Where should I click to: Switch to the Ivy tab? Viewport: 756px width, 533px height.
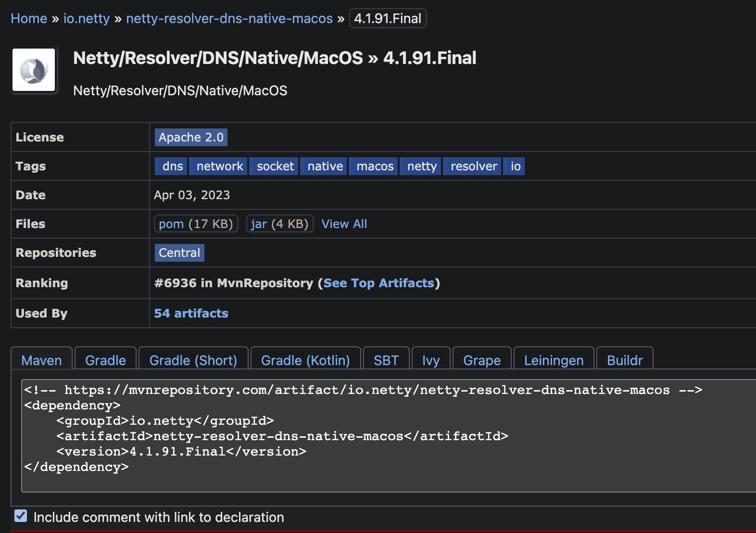431,358
